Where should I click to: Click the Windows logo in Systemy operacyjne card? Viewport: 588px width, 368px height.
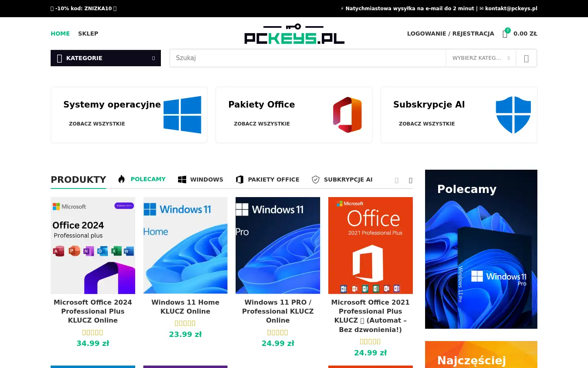182,115
